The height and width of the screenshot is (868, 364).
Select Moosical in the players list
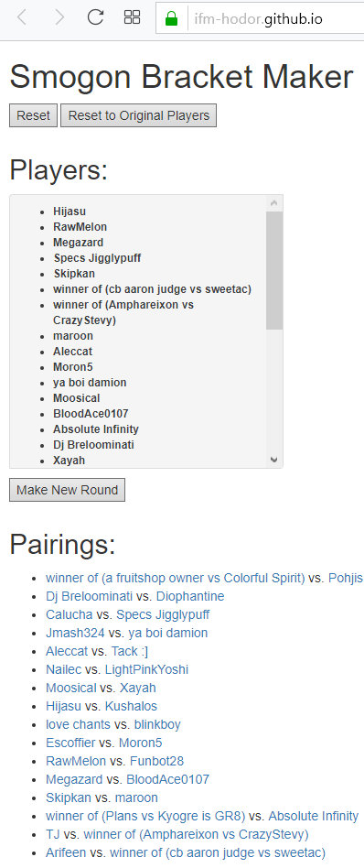tap(76, 398)
